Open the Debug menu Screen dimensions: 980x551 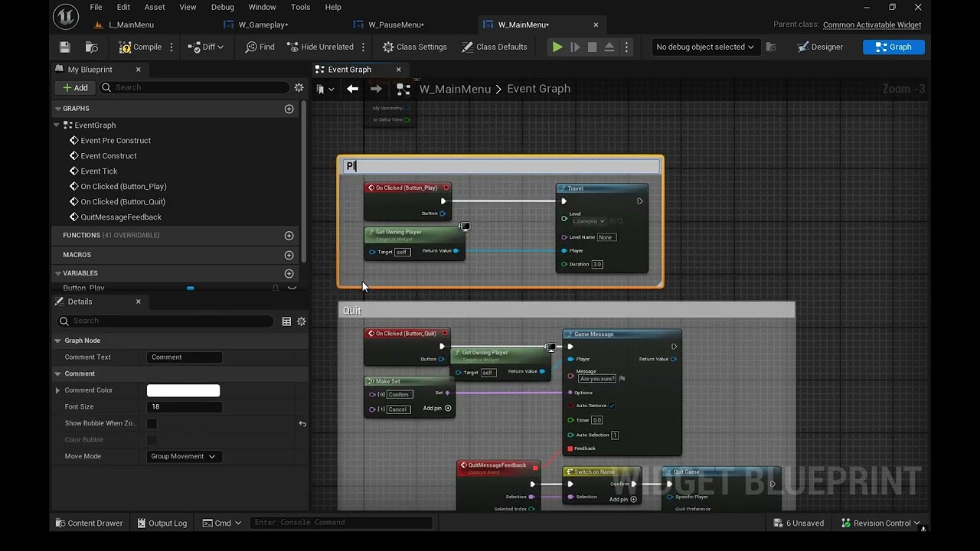point(223,7)
